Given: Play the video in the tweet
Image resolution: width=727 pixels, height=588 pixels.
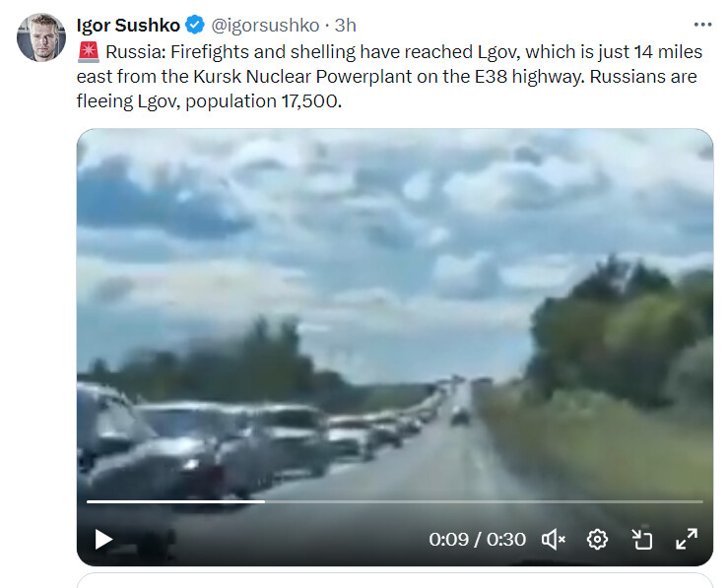Looking at the screenshot, I should pyautogui.click(x=103, y=539).
